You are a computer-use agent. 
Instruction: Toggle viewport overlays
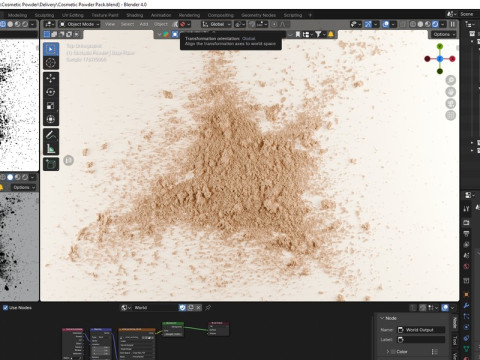[x=386, y=24]
